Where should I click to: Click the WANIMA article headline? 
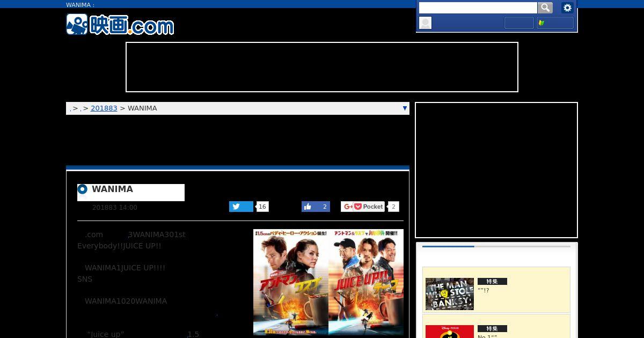[112, 189]
